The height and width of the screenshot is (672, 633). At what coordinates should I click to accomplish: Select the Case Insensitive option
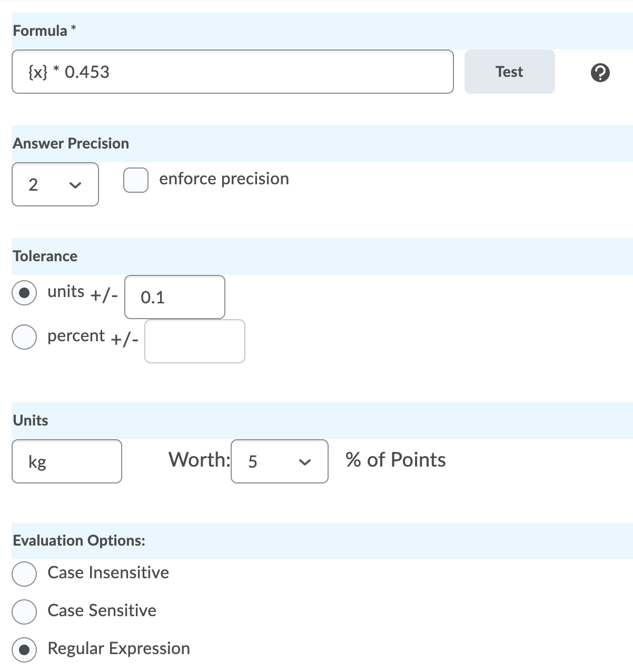(x=24, y=574)
